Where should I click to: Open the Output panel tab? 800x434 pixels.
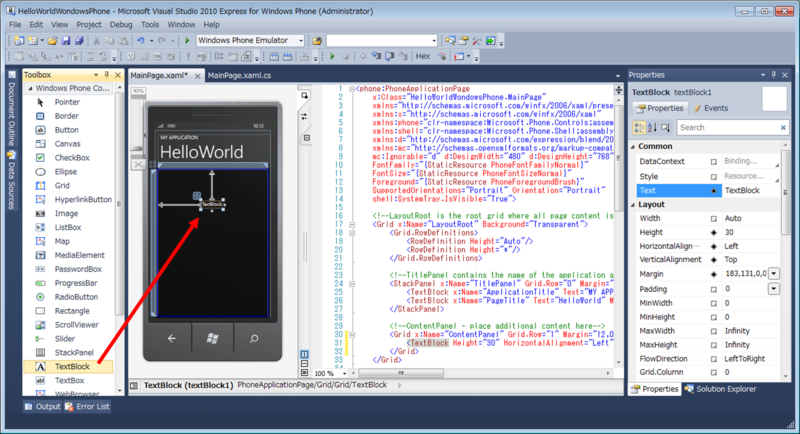tap(43, 406)
